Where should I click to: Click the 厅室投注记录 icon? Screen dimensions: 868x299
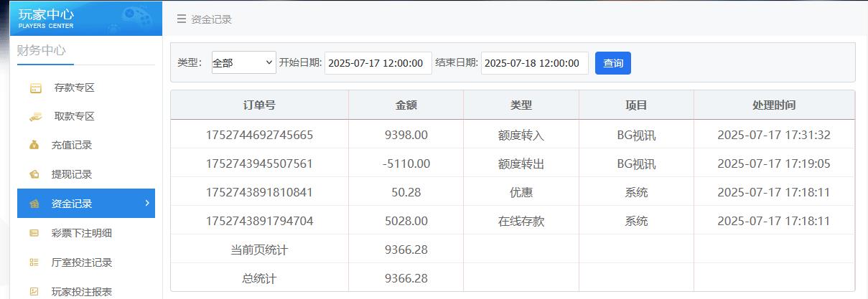click(x=34, y=262)
